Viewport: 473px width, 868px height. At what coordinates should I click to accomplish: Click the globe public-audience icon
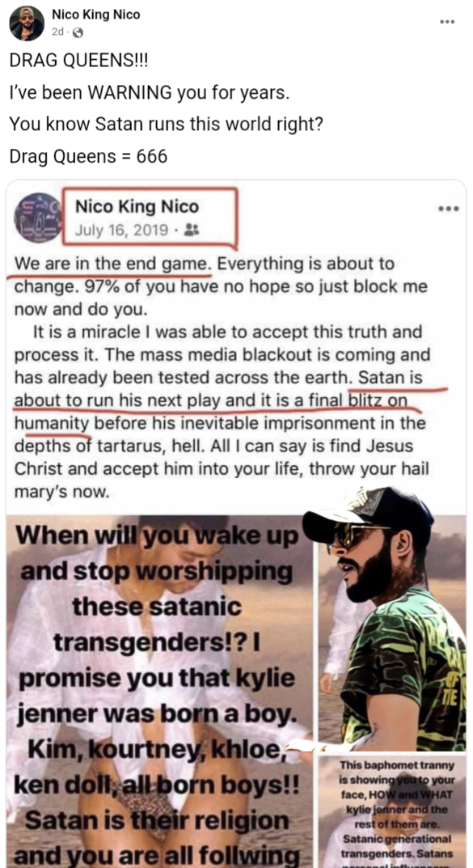(78, 32)
